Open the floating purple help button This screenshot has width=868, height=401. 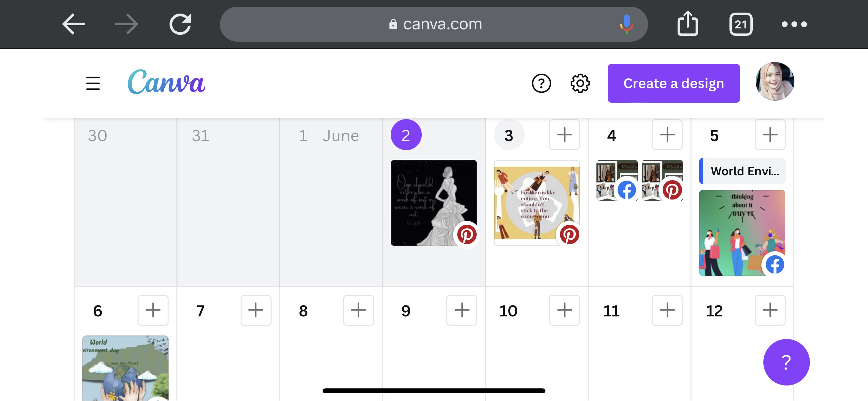tap(786, 362)
